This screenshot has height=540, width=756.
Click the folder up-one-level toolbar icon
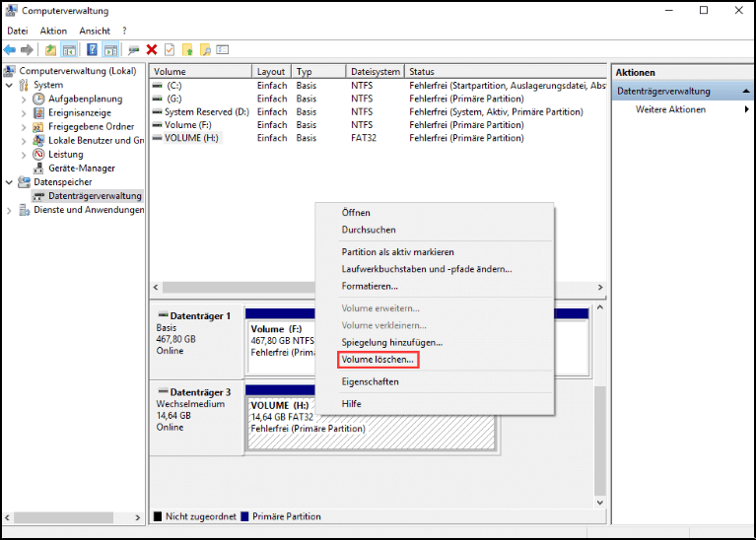coord(50,49)
